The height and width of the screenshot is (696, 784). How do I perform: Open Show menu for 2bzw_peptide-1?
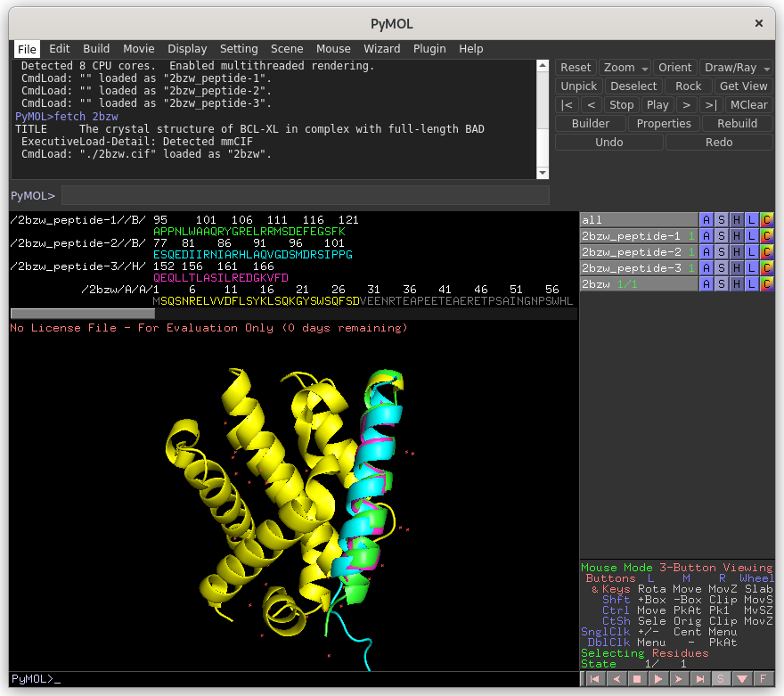(x=721, y=235)
